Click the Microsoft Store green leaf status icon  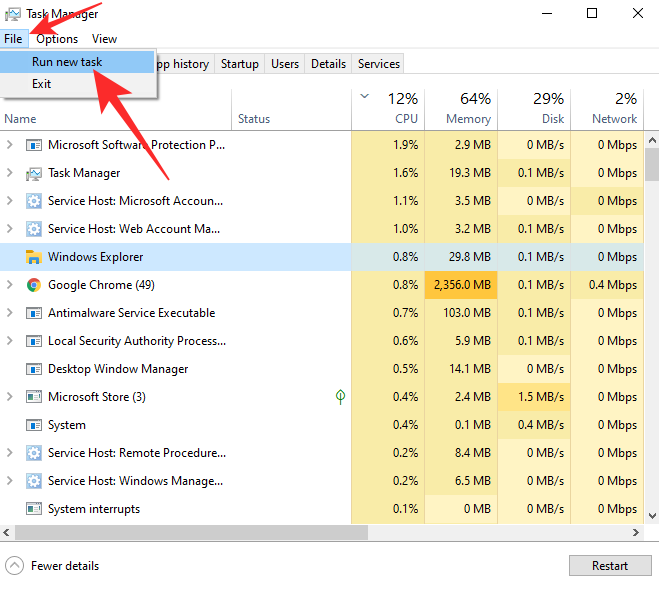pyautogui.click(x=340, y=397)
